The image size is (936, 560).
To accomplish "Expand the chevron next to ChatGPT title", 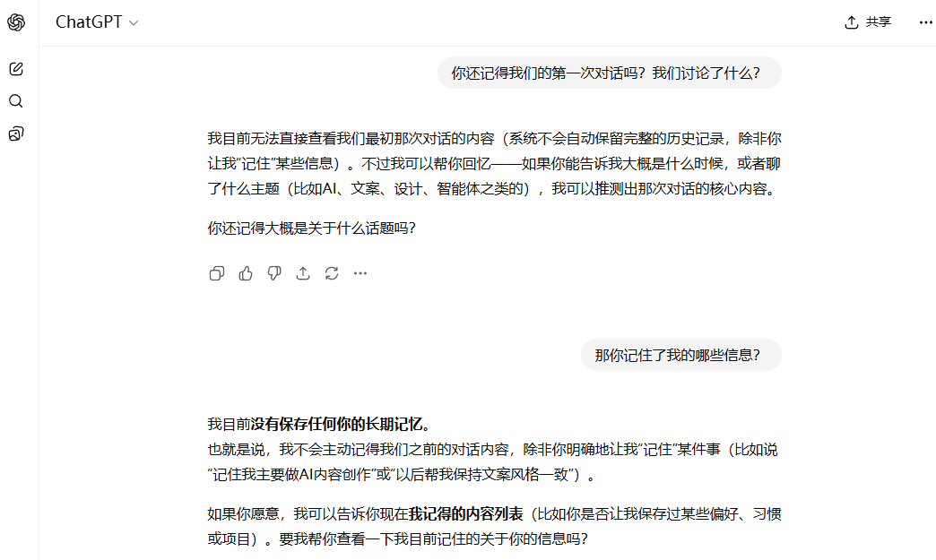I will pos(134,23).
